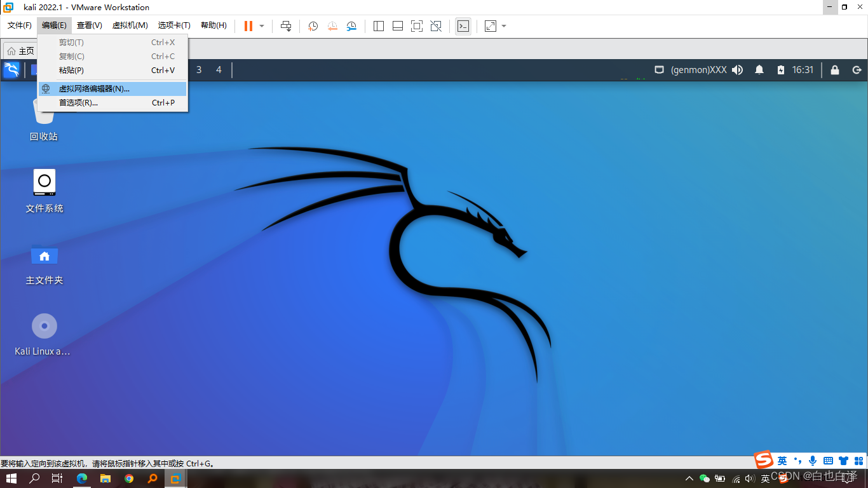Click the full screen mode icon

417,26
